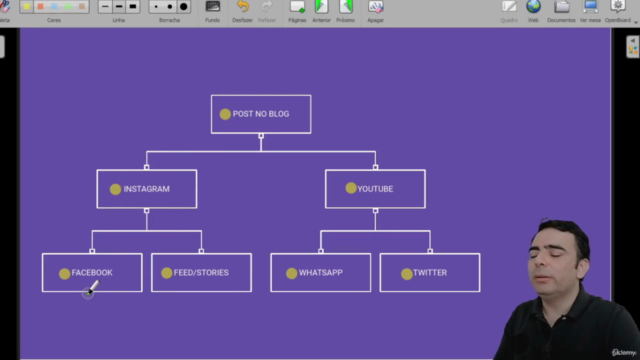
Task: Select the medium line width
Action: click(x=119, y=7)
